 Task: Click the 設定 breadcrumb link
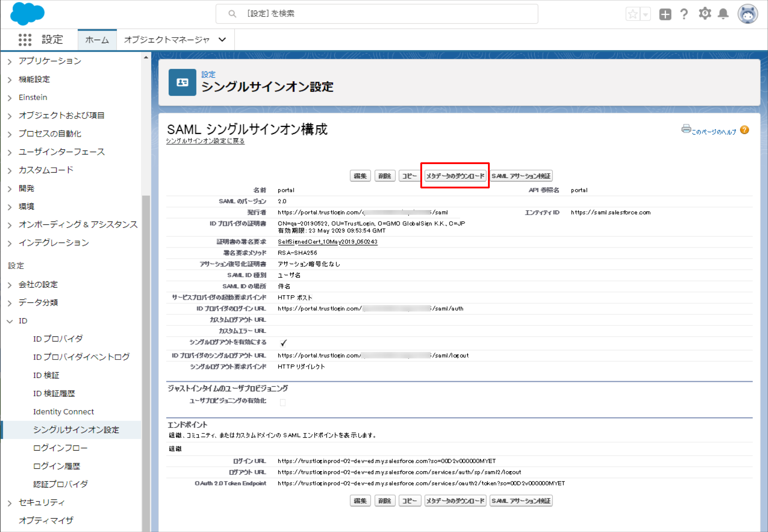(208, 74)
